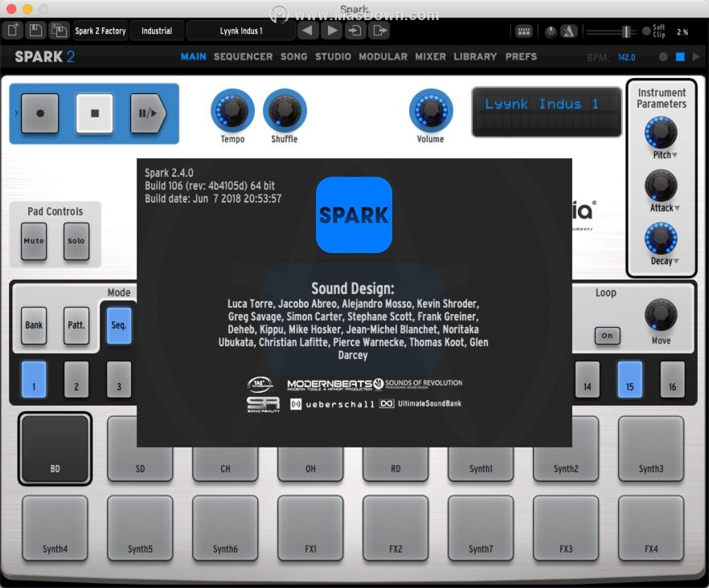Click the Loop Move knob
Viewport: 709px width, 588px height.
[661, 315]
